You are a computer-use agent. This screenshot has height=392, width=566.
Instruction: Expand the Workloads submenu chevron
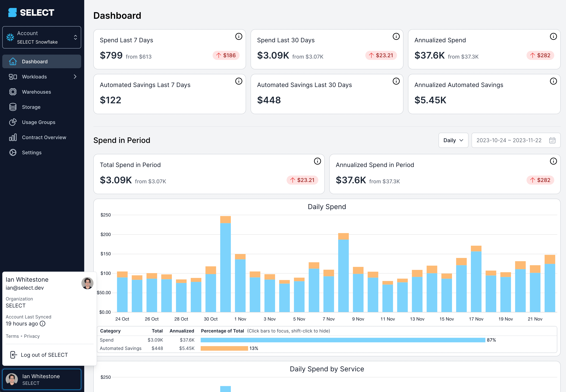tap(75, 77)
